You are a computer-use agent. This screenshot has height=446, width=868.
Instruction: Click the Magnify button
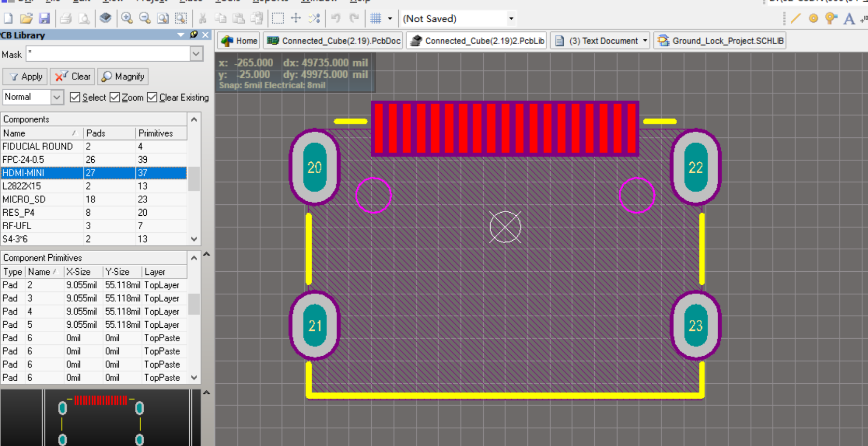pos(123,77)
